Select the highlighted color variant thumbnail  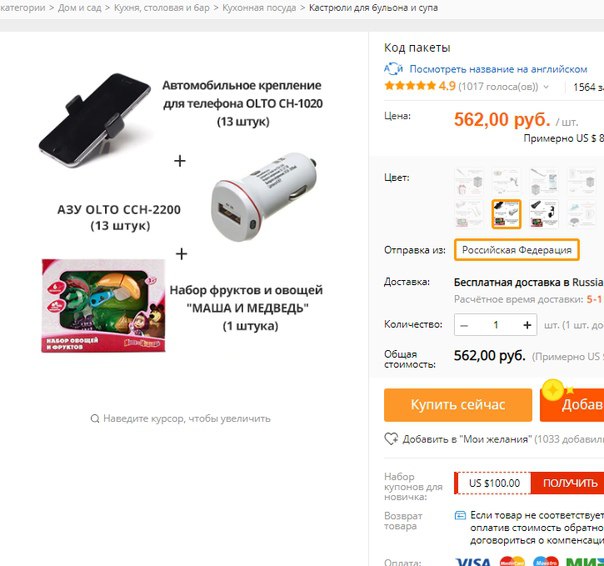(x=506, y=214)
